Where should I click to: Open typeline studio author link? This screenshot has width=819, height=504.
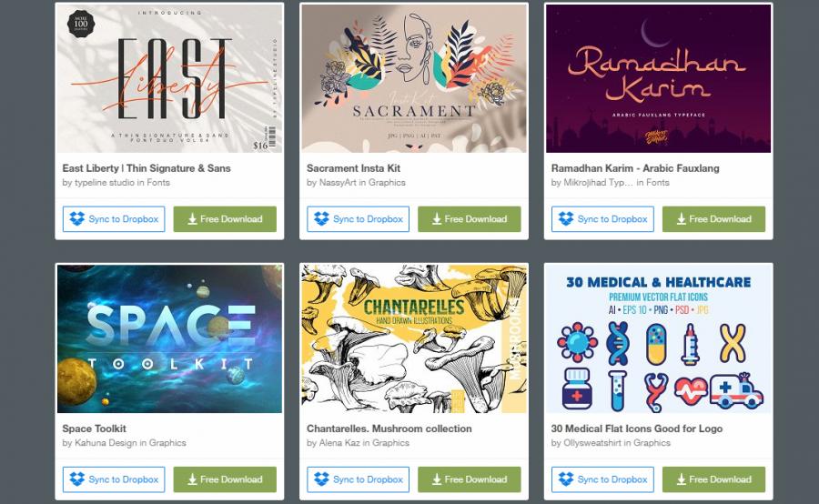(105, 182)
